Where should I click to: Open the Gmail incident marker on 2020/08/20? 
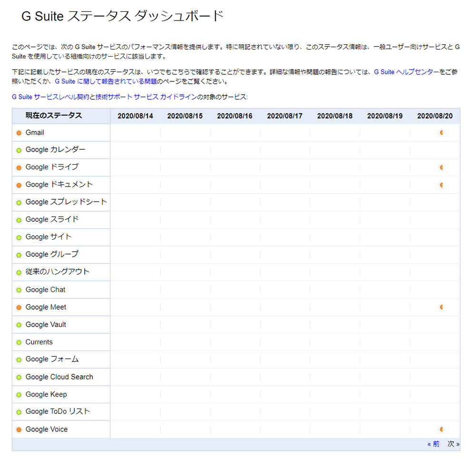441,133
